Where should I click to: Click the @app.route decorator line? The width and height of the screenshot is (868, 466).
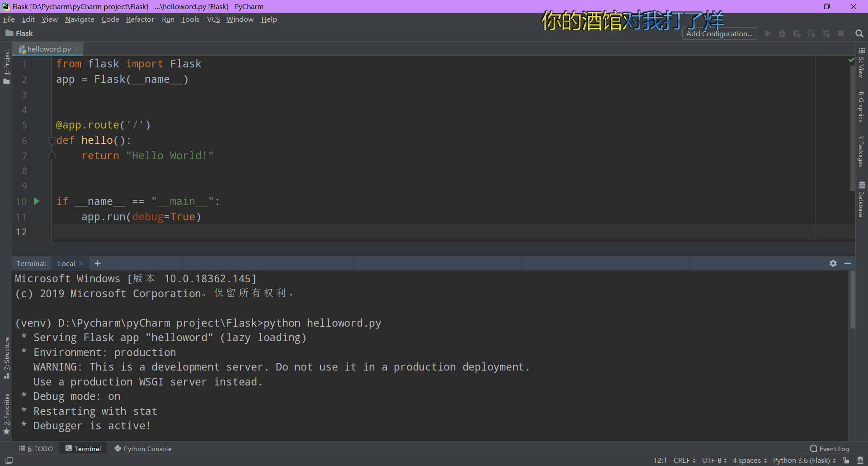click(103, 125)
